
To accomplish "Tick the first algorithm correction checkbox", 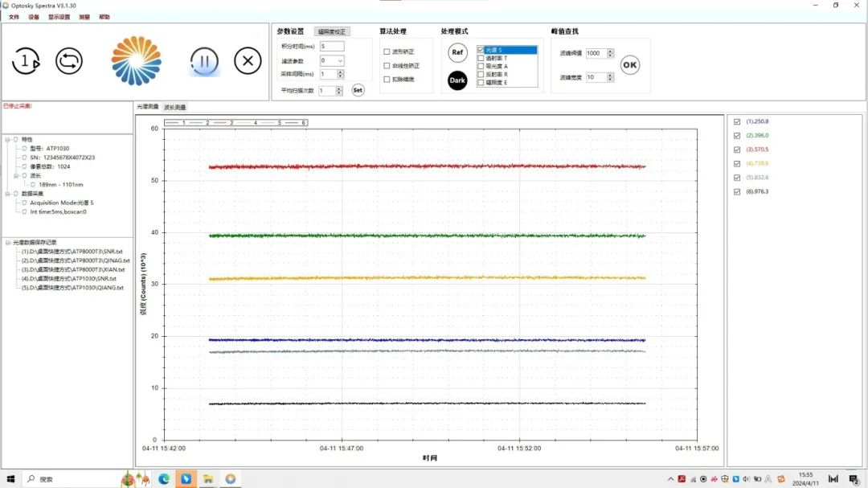I will click(387, 51).
